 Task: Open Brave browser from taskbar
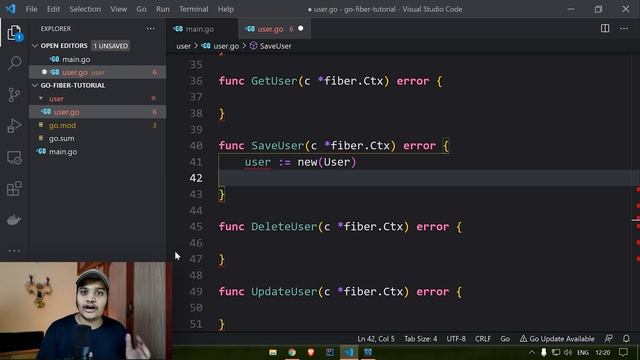(311, 352)
